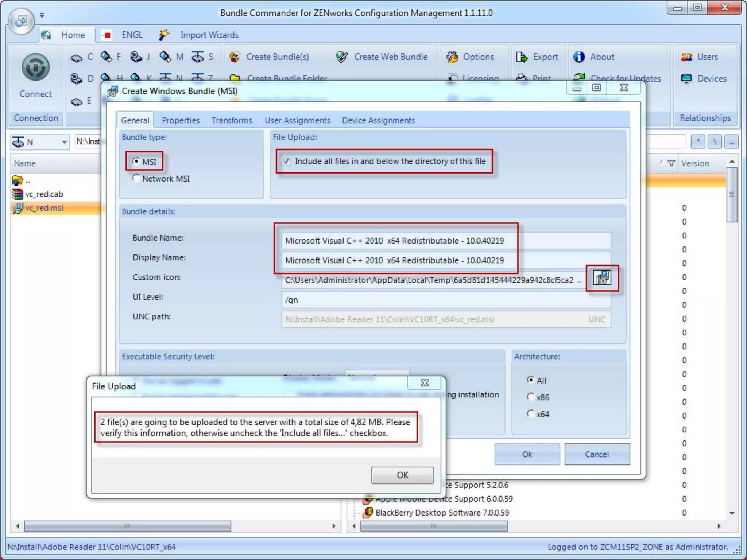The height and width of the screenshot is (560, 747).
Task: Choose x64 architecture radio button
Action: coord(531,413)
